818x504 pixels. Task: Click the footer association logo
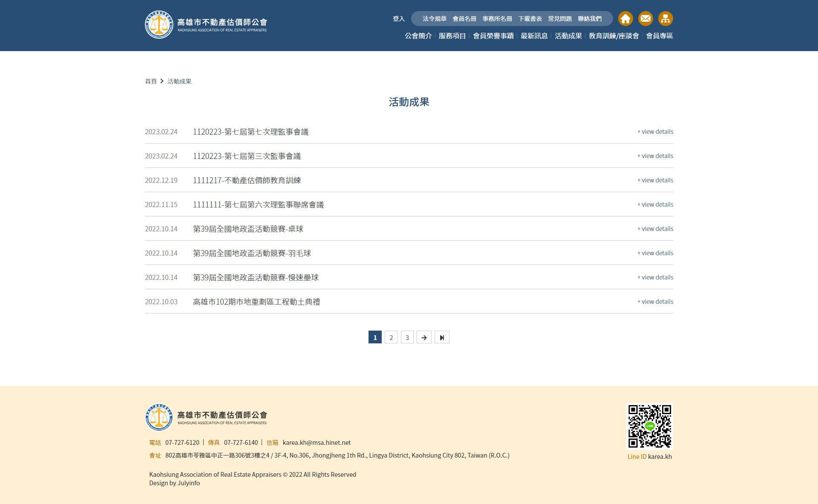[x=208, y=417]
